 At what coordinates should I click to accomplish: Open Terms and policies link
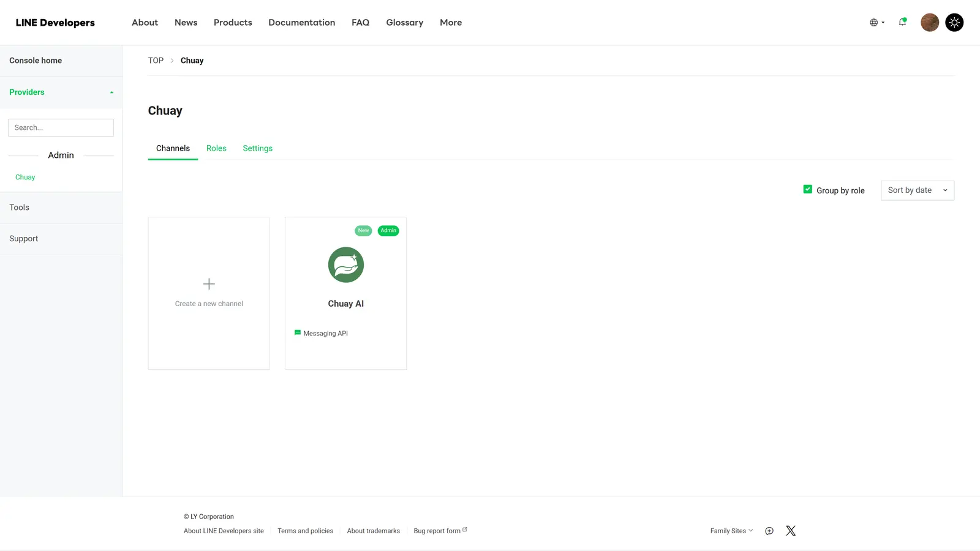(x=305, y=531)
